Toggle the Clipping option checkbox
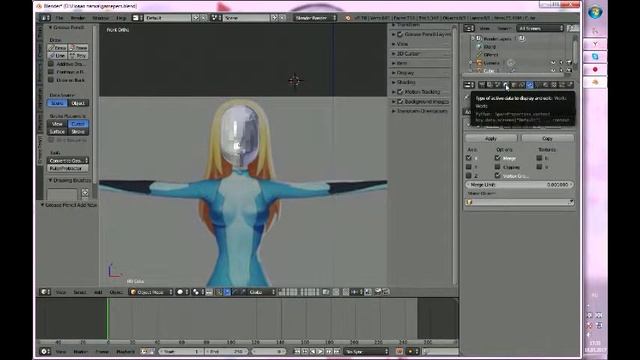 click(498, 167)
